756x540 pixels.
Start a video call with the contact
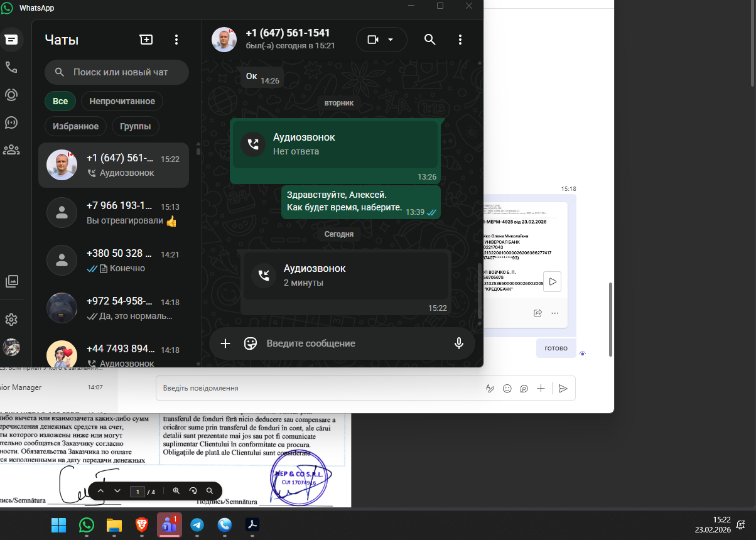[x=373, y=40]
